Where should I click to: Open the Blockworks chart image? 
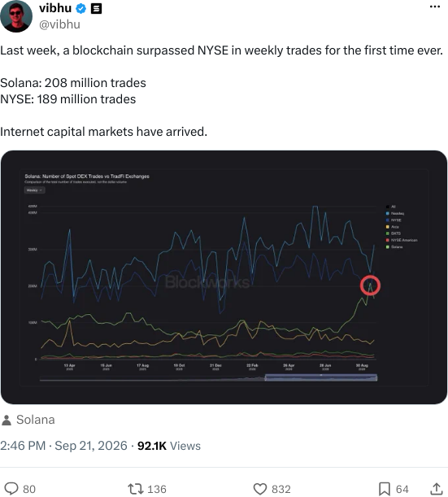(x=224, y=277)
